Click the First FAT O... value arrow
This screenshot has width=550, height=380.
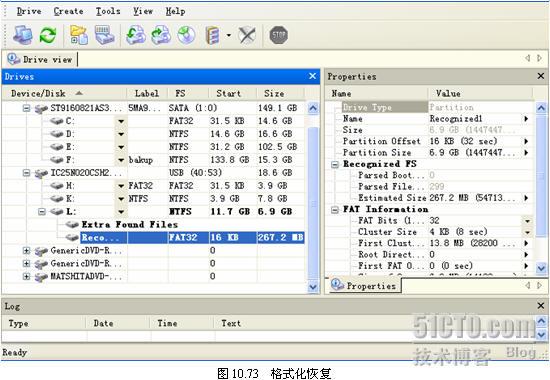coord(526,266)
